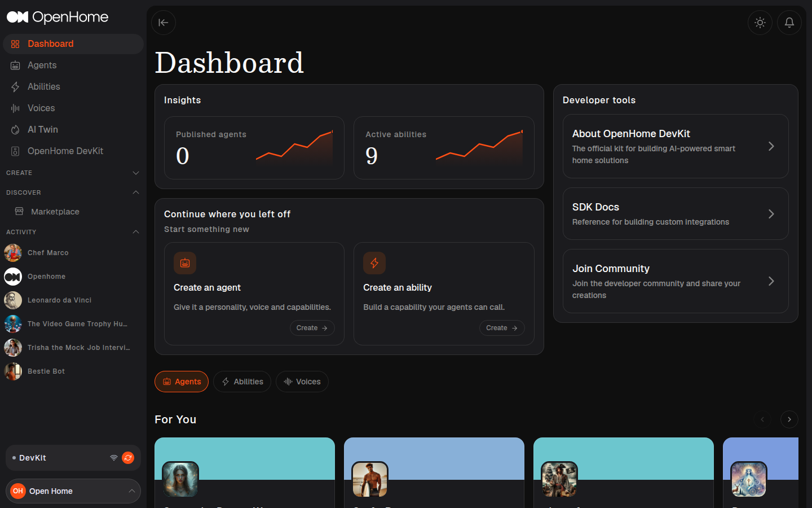Select the Agents filter tab

point(182,382)
